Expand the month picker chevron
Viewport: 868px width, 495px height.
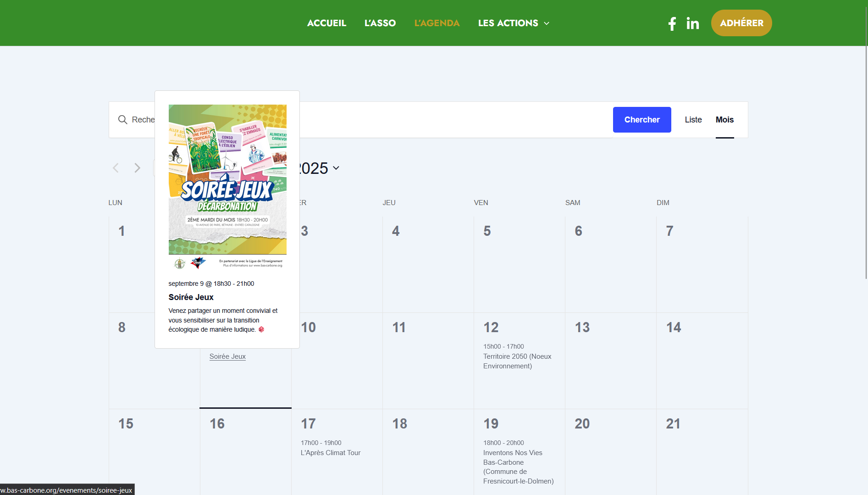[336, 168]
